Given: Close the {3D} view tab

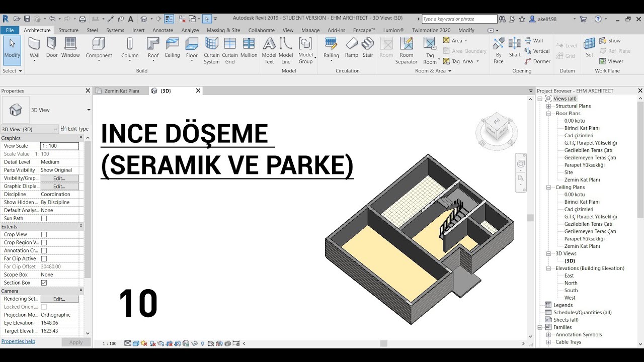Looking at the screenshot, I should 198,91.
